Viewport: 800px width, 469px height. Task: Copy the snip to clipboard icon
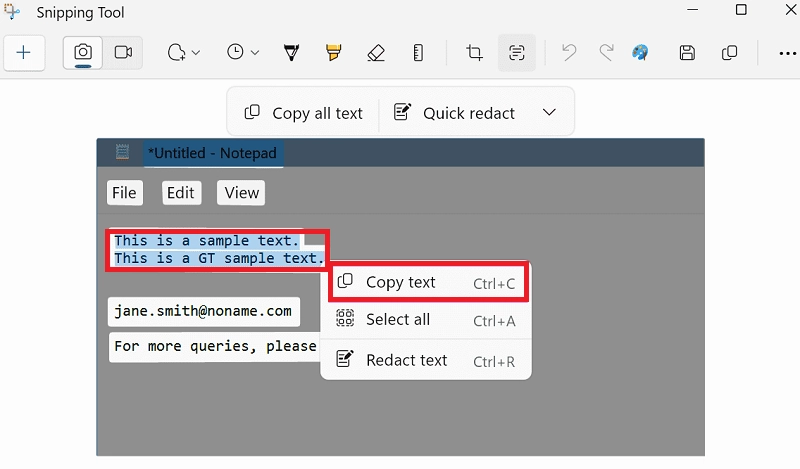[730, 53]
